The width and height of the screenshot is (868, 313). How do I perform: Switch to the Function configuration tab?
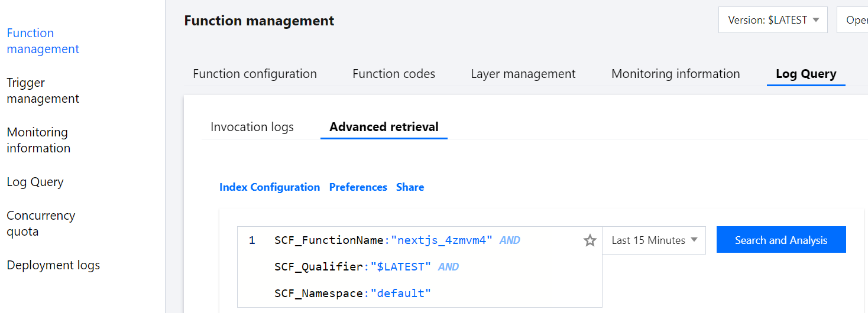click(x=255, y=74)
